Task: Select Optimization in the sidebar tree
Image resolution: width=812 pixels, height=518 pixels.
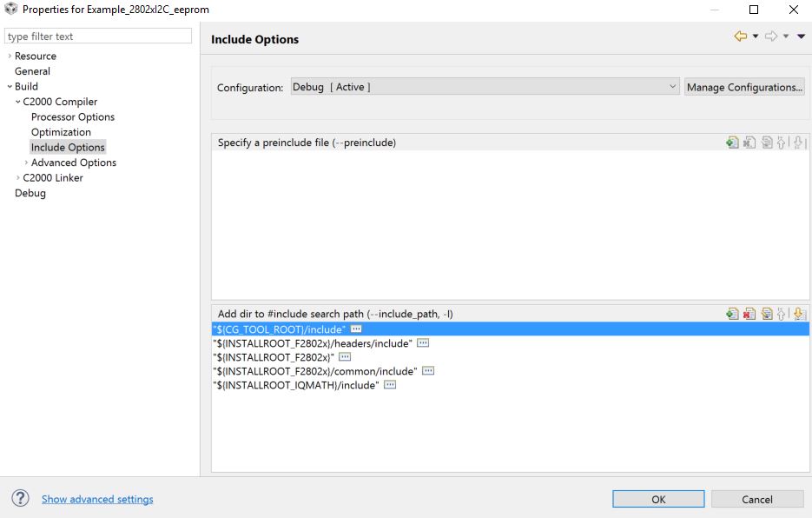Action: click(61, 131)
